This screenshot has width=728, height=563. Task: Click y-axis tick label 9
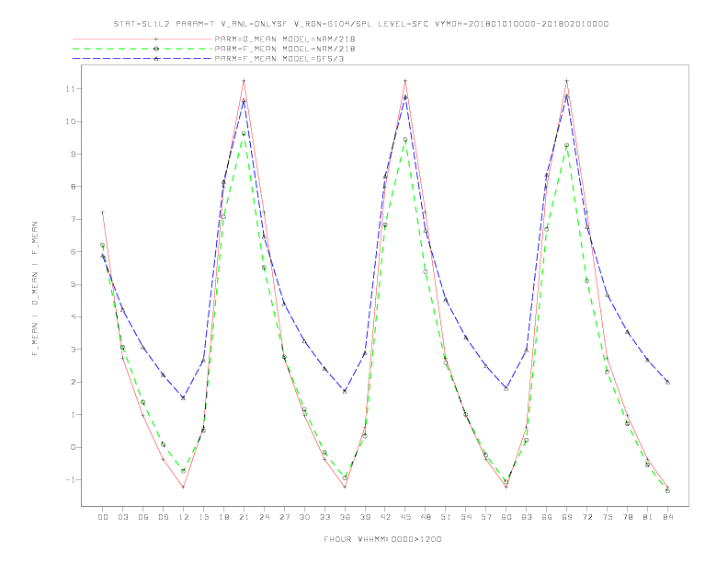(x=74, y=155)
